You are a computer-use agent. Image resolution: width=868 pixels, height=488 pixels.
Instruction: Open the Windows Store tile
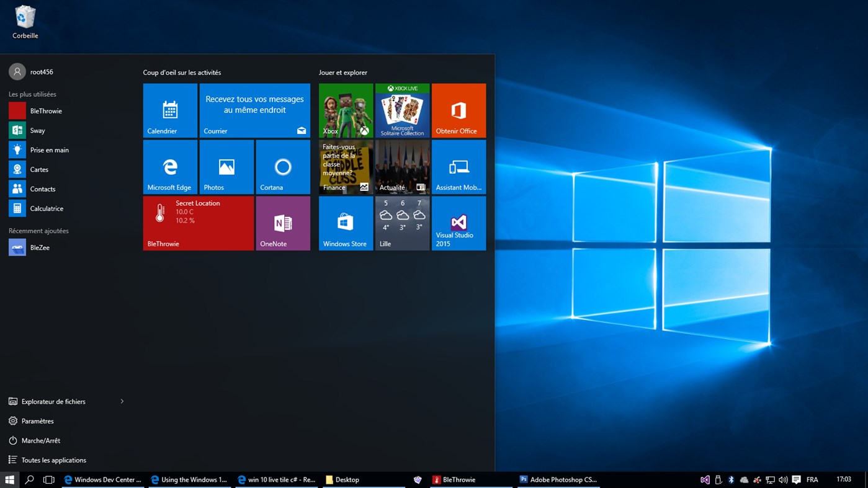click(346, 223)
